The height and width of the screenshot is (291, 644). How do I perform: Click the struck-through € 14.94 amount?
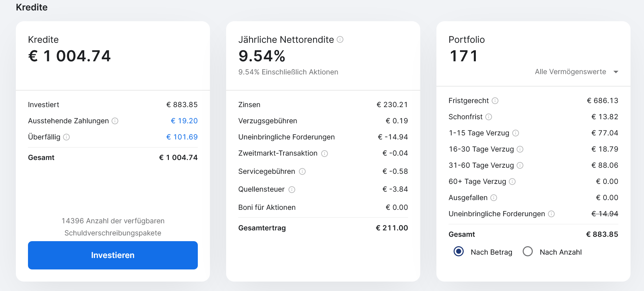tap(605, 214)
